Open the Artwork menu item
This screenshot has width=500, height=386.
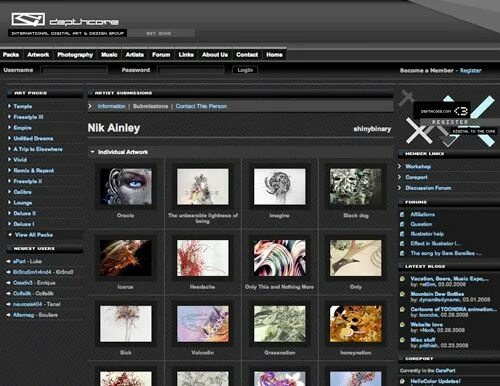(38, 55)
